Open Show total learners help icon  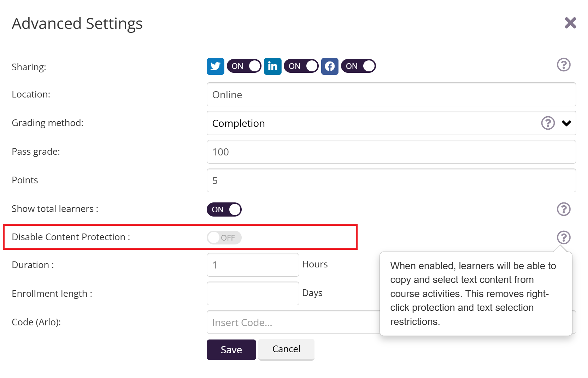pyautogui.click(x=564, y=209)
